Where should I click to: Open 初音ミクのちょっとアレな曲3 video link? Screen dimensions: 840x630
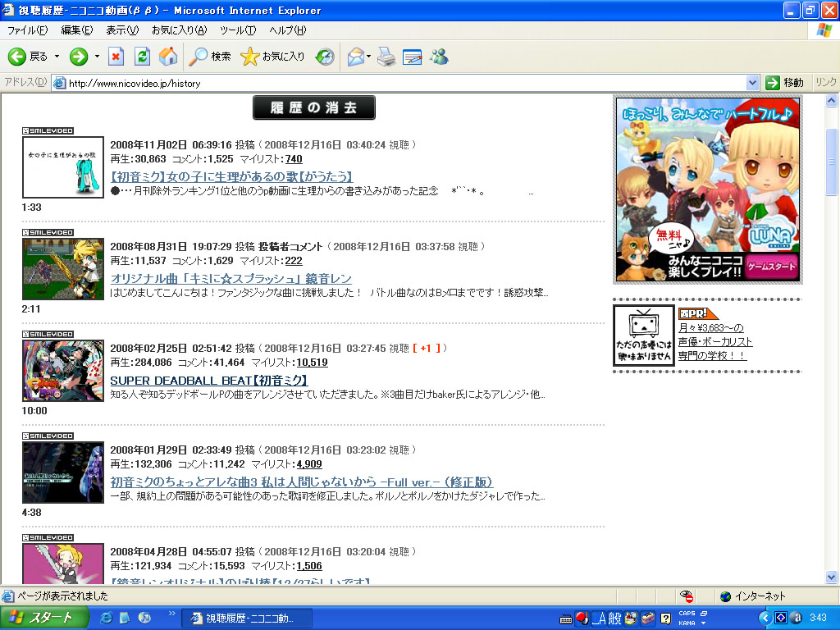point(302,482)
